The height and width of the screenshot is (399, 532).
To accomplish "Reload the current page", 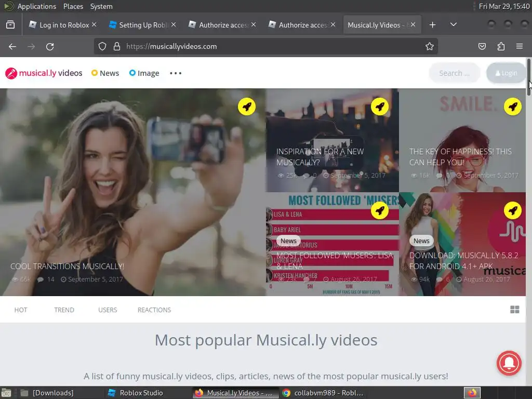I will pyautogui.click(x=50, y=46).
